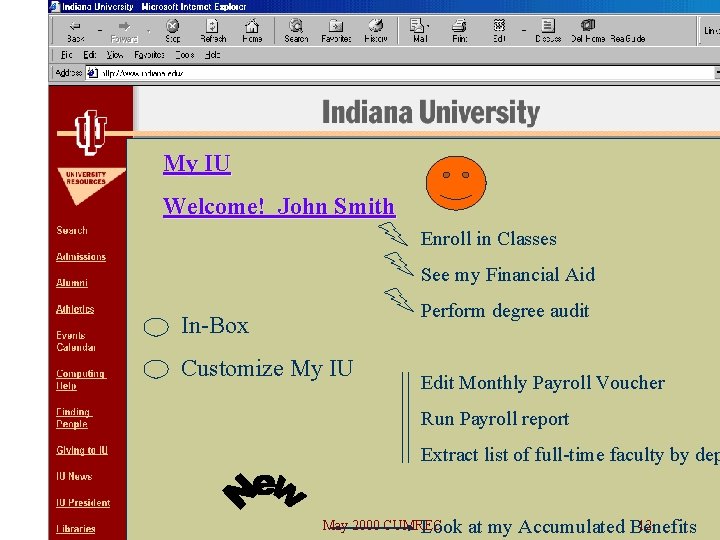This screenshot has height=540, width=720.
Task: Click the Run Payroll report text
Action: tap(495, 419)
